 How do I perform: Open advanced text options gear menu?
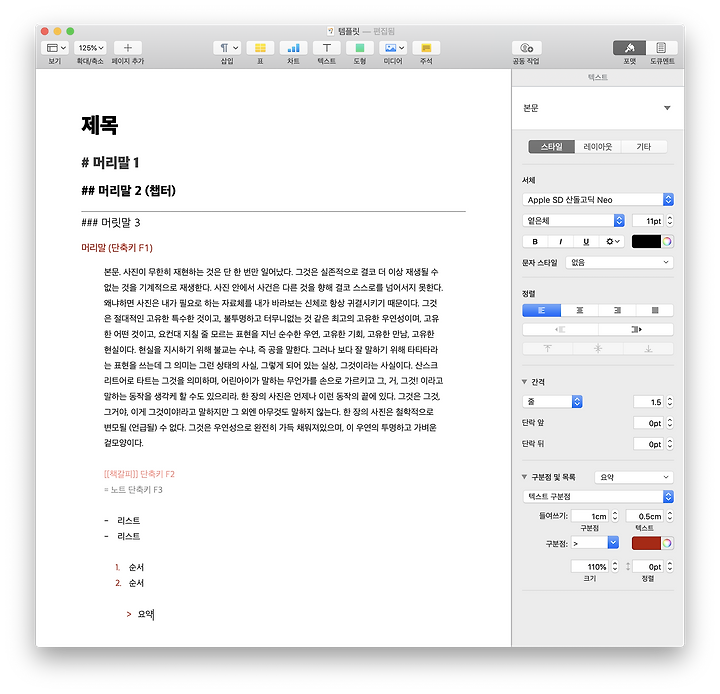[x=613, y=242]
